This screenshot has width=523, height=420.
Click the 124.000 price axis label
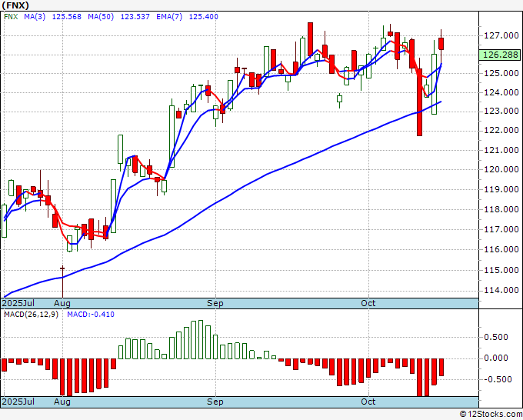click(x=501, y=92)
